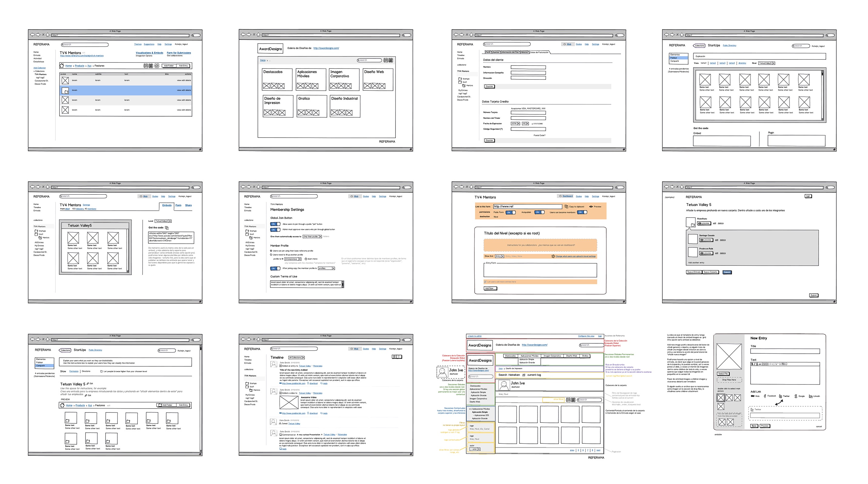Click the Startups folder icon in Membership Settings sidebar
The width and height of the screenshot is (868, 484).
point(247,231)
